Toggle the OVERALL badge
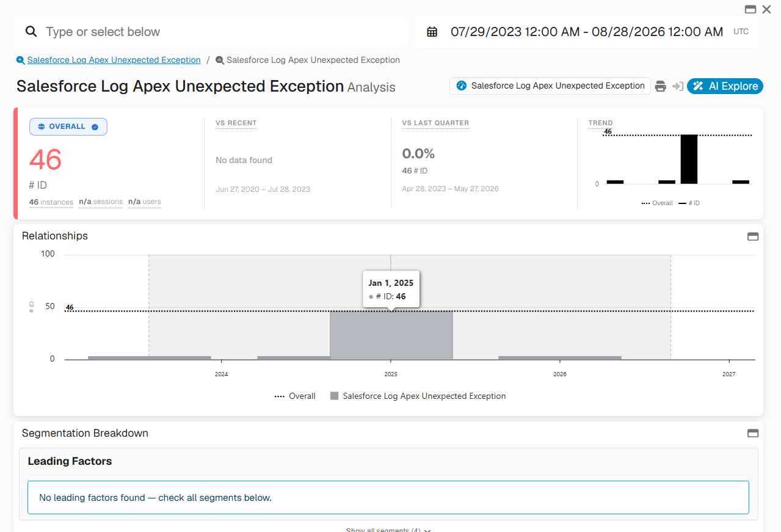 click(x=68, y=126)
